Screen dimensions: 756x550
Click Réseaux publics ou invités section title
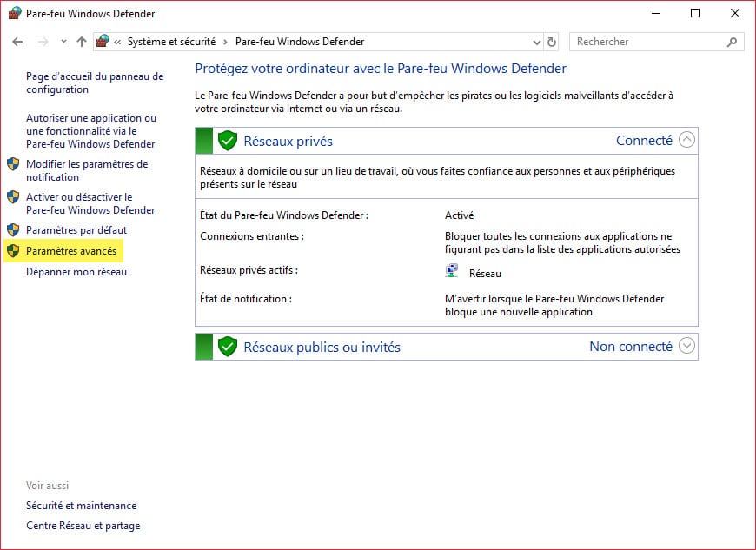322,347
